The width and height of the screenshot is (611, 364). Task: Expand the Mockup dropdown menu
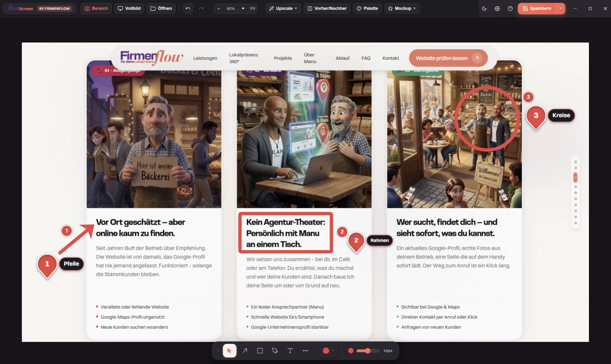pyautogui.click(x=402, y=8)
